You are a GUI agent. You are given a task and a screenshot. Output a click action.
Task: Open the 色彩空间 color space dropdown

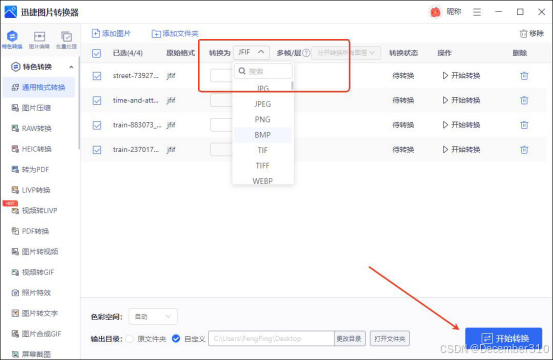(x=153, y=317)
